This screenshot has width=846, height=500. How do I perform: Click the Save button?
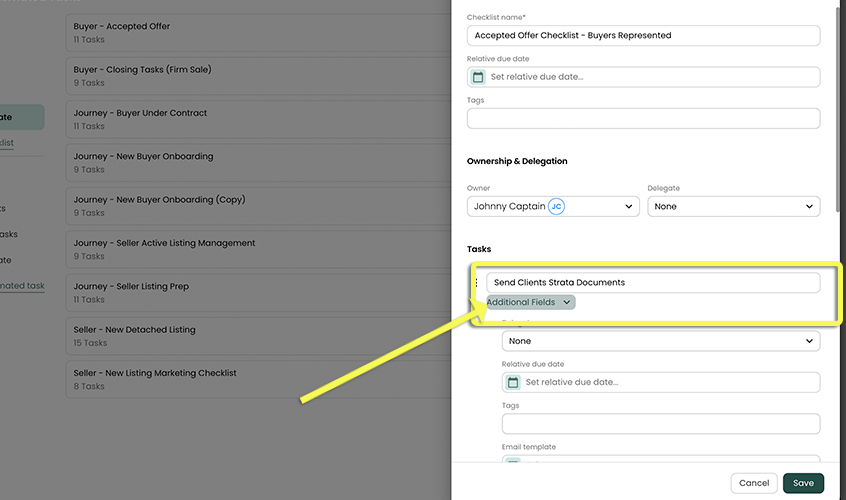803,483
